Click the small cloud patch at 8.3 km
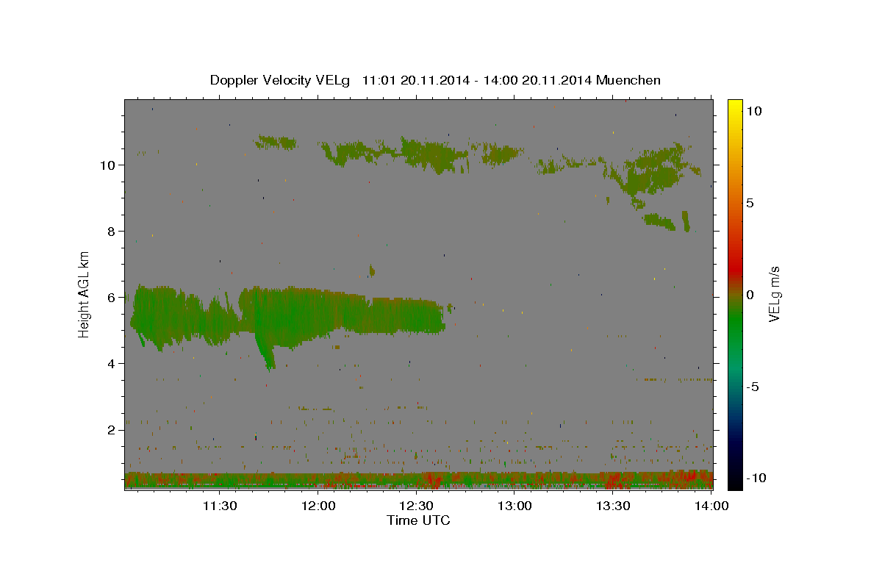This screenshot has height=588, width=882. [x=659, y=220]
